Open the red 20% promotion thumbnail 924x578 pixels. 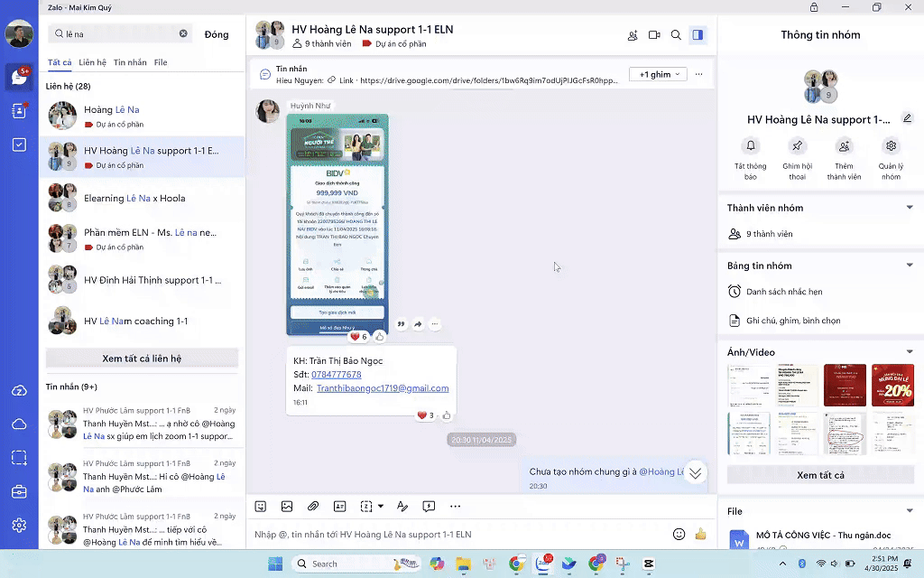(892, 385)
